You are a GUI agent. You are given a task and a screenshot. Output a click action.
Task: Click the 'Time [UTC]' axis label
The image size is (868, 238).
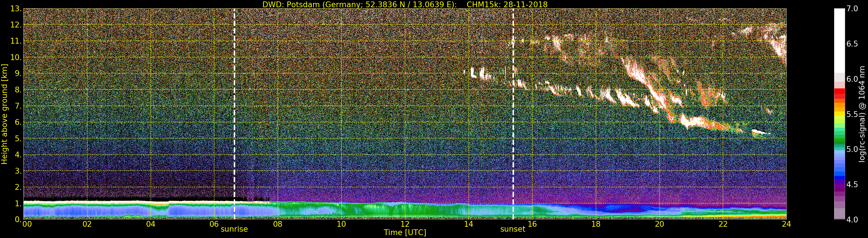[x=405, y=233]
